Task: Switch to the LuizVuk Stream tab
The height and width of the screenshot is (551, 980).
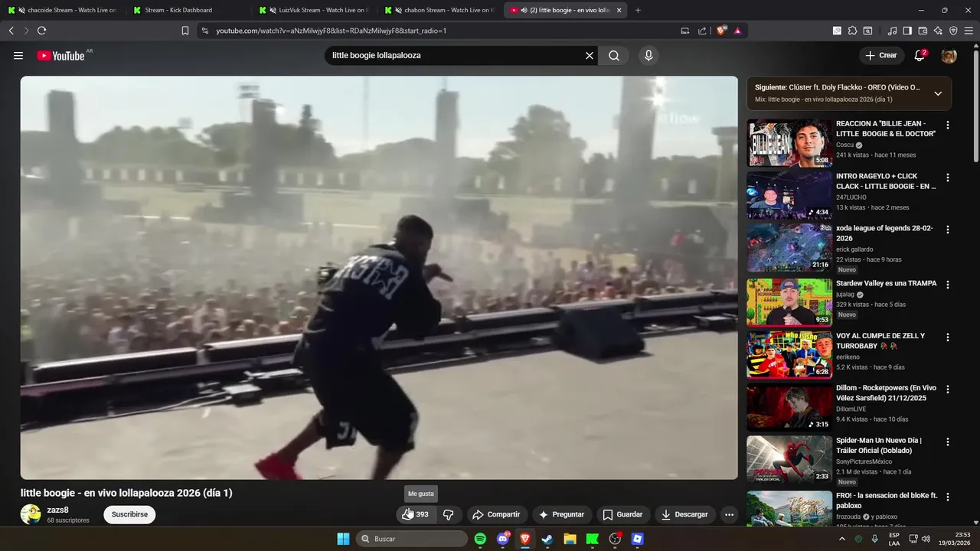Action: tap(313, 10)
